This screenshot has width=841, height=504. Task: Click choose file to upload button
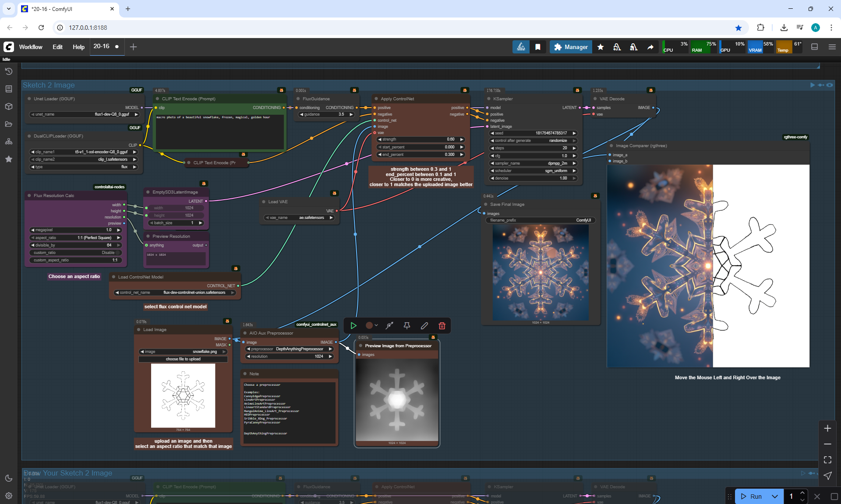tap(183, 359)
